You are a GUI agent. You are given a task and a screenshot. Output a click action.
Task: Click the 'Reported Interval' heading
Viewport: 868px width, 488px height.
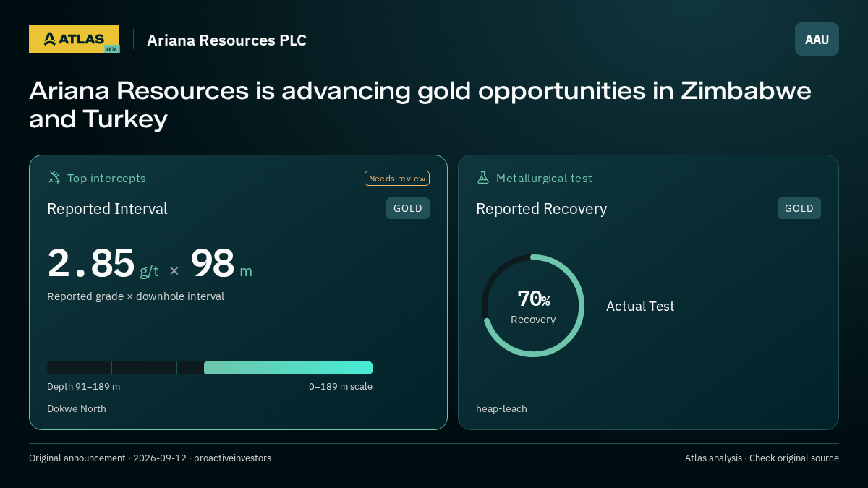tap(107, 209)
